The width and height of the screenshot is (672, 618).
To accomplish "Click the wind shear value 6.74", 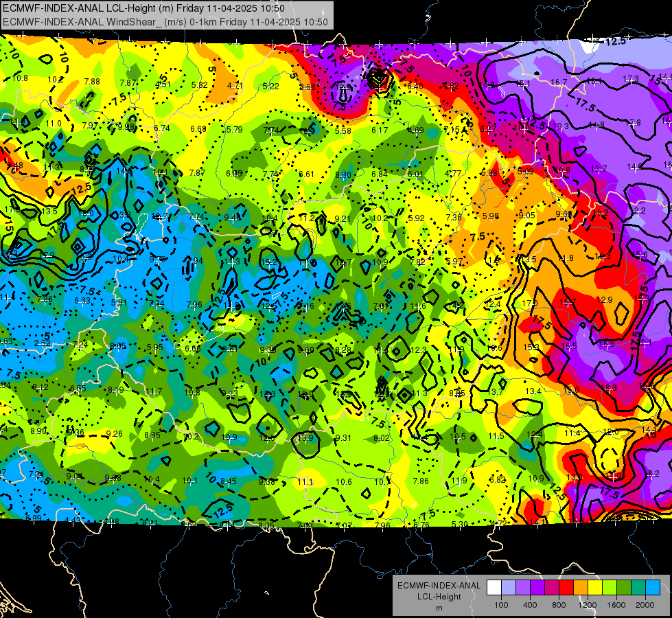I will [x=162, y=128].
